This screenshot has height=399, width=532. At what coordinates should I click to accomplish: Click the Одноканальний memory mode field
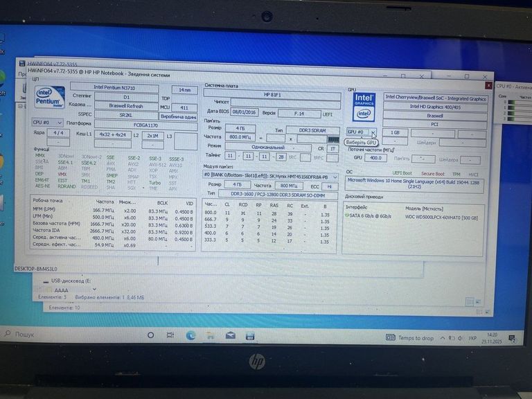pos(268,148)
